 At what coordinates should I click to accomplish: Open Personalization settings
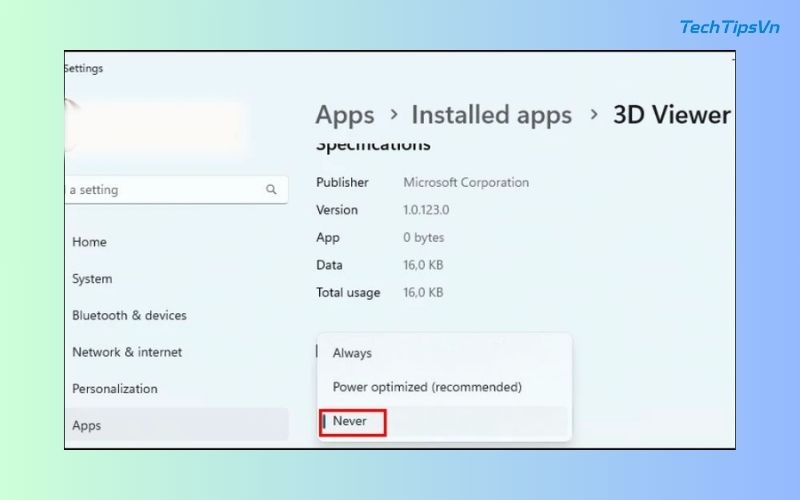click(115, 389)
